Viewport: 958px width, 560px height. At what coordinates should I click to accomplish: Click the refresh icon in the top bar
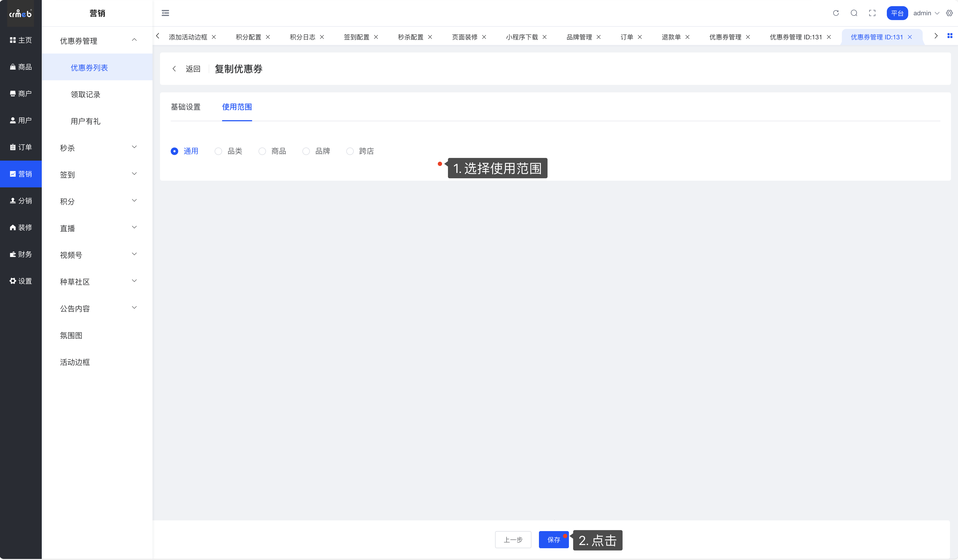(836, 13)
